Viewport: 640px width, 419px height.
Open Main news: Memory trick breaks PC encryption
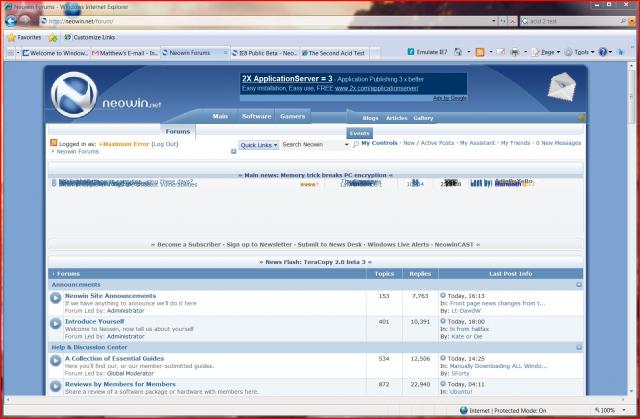coord(315,175)
